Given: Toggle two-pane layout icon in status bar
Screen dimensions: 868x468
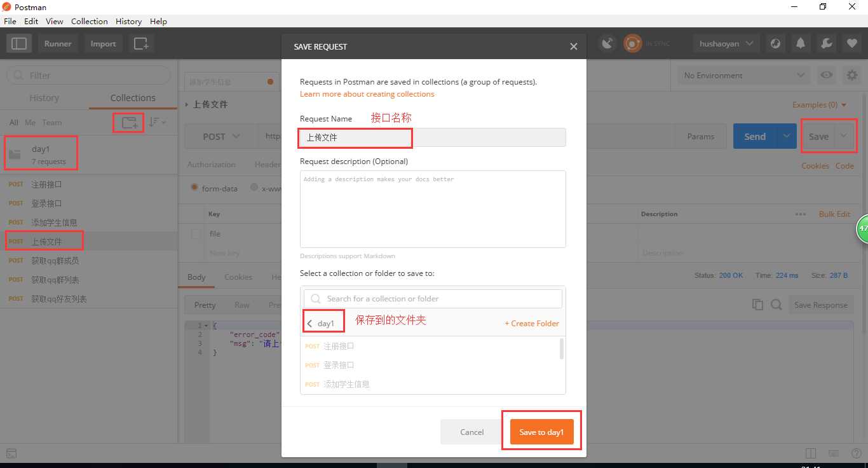Looking at the screenshot, I should tap(810, 453).
